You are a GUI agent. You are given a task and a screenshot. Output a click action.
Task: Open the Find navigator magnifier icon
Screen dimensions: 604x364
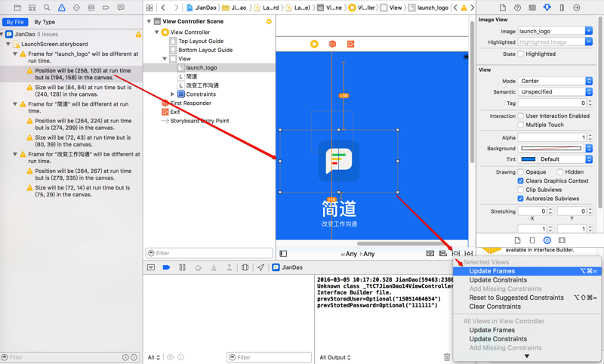[47, 8]
